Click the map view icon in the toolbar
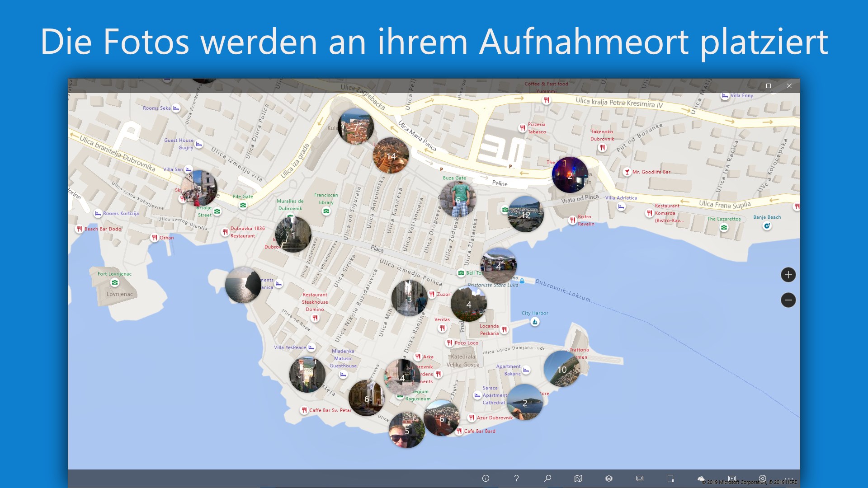This screenshot has width=868, height=488. pos(578,479)
